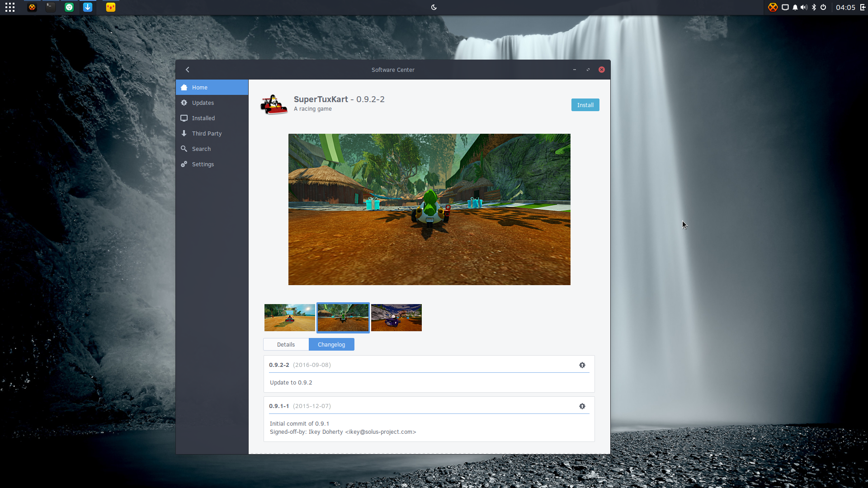Viewport: 868px width, 488px height.
Task: Click the 'Update to 0.9.2' changelog text
Action: [x=291, y=382]
